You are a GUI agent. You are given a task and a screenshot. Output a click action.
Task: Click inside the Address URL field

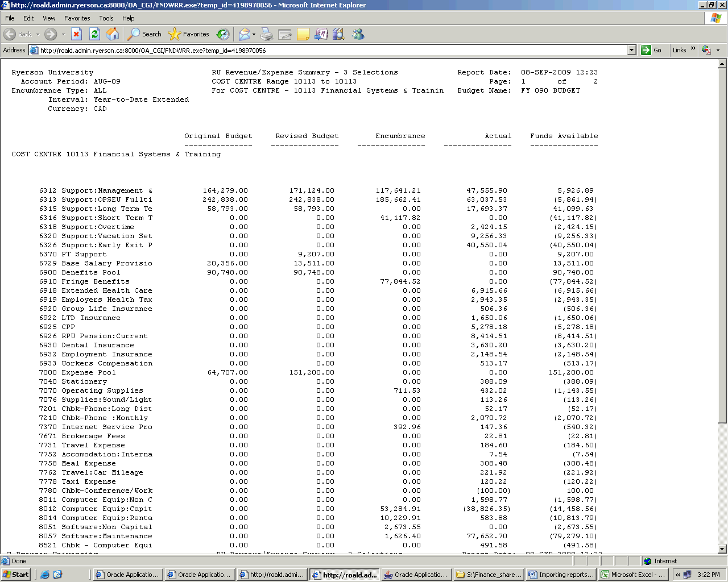click(330, 50)
